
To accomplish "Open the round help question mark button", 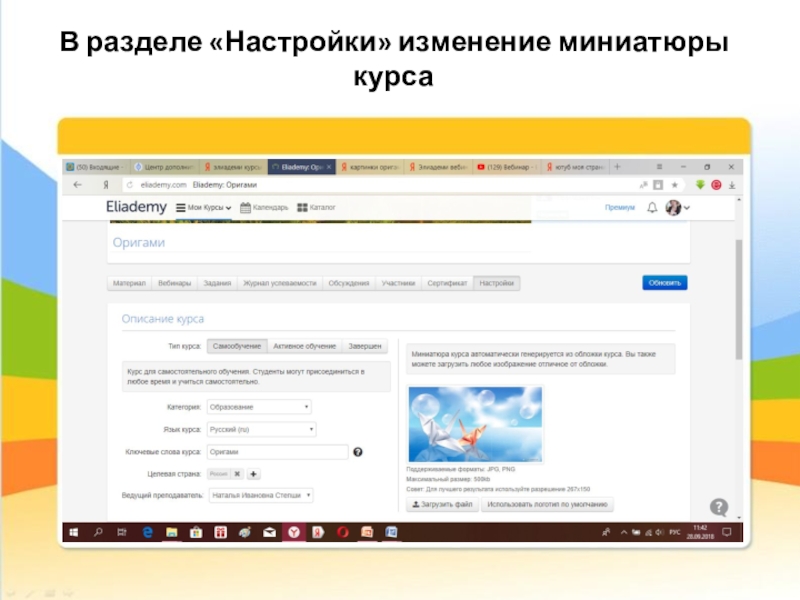I will click(718, 506).
